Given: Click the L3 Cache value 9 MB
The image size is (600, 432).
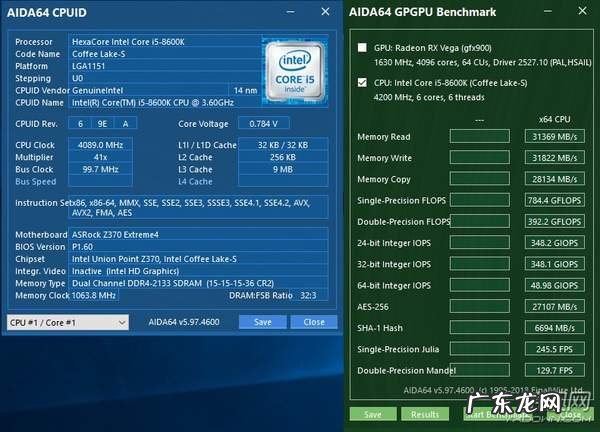Looking at the screenshot, I should tap(283, 170).
